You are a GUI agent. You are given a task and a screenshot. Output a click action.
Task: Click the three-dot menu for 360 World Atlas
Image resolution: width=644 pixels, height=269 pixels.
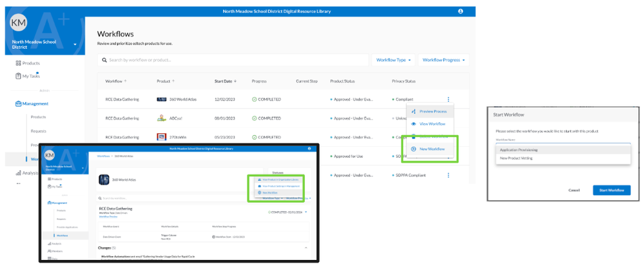(x=448, y=100)
